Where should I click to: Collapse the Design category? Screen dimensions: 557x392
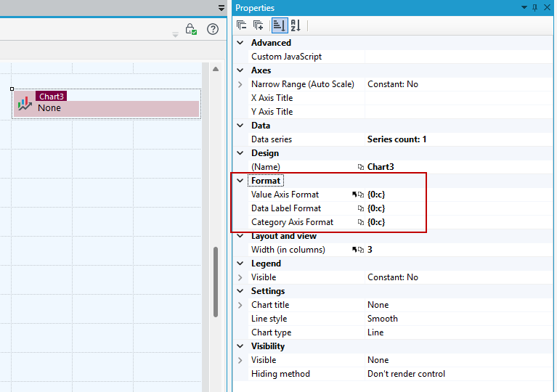point(240,153)
